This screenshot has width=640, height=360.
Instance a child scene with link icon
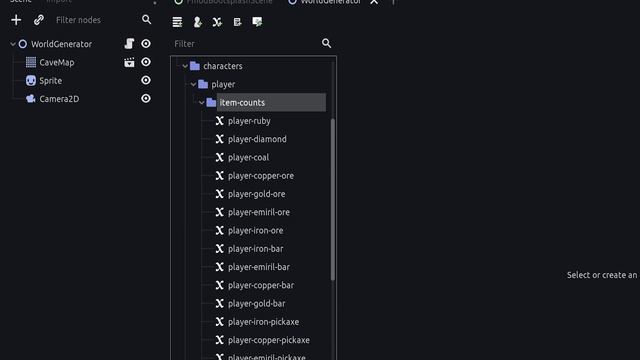(x=39, y=20)
